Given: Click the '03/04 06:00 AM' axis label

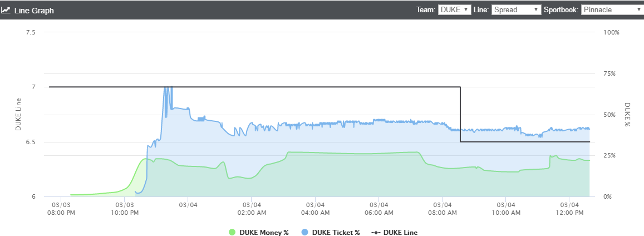Looking at the screenshot, I should click(378, 208).
